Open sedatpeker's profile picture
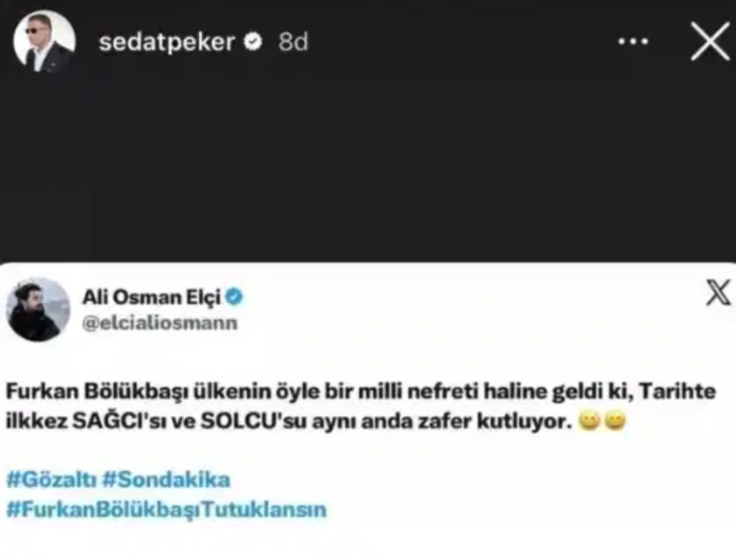736x560 pixels. tap(44, 41)
